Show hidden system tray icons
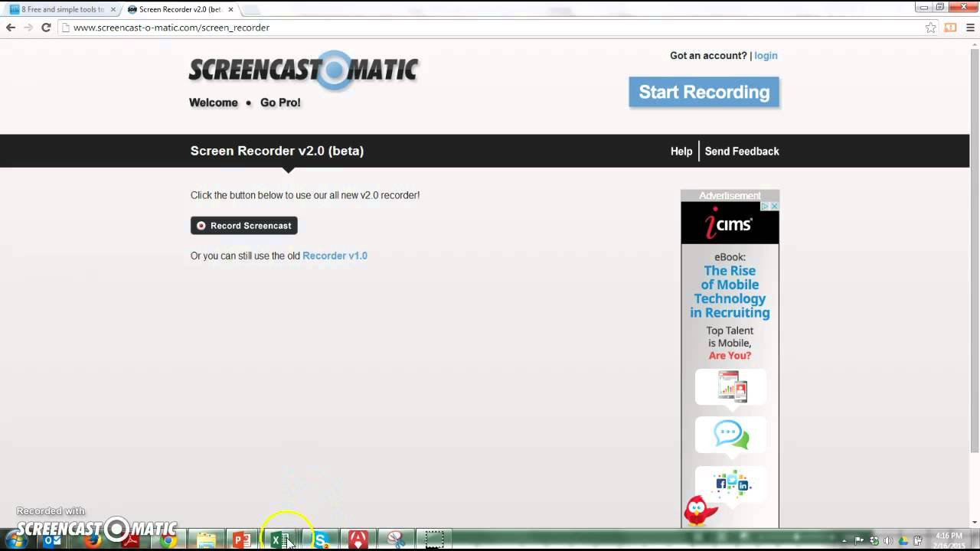980x551 pixels. [x=844, y=540]
